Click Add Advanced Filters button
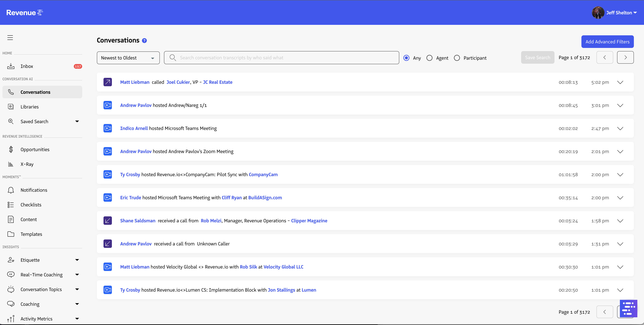This screenshot has height=325, width=644. [x=607, y=42]
